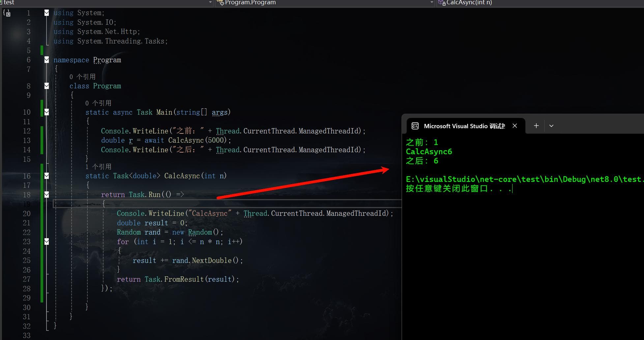Click console output '之后： 6'

coord(422,161)
